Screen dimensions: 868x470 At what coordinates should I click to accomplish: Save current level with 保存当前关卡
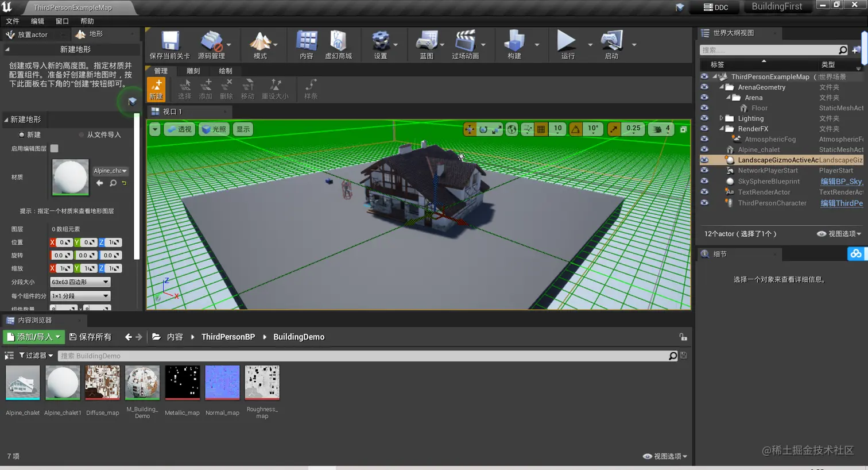pos(169,45)
